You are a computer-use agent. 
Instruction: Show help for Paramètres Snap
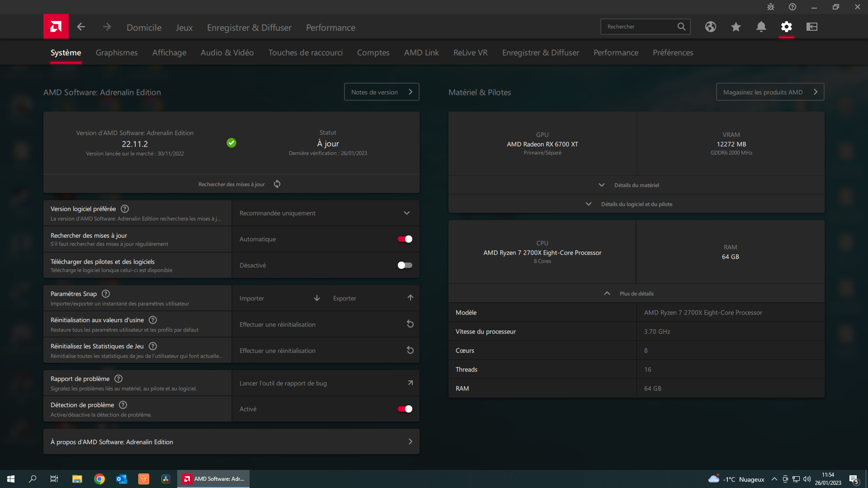coord(106,294)
